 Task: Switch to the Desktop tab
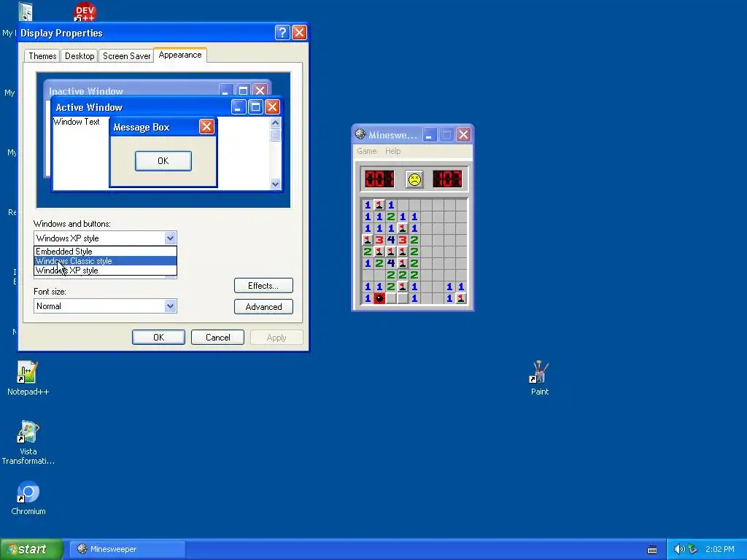(x=80, y=55)
